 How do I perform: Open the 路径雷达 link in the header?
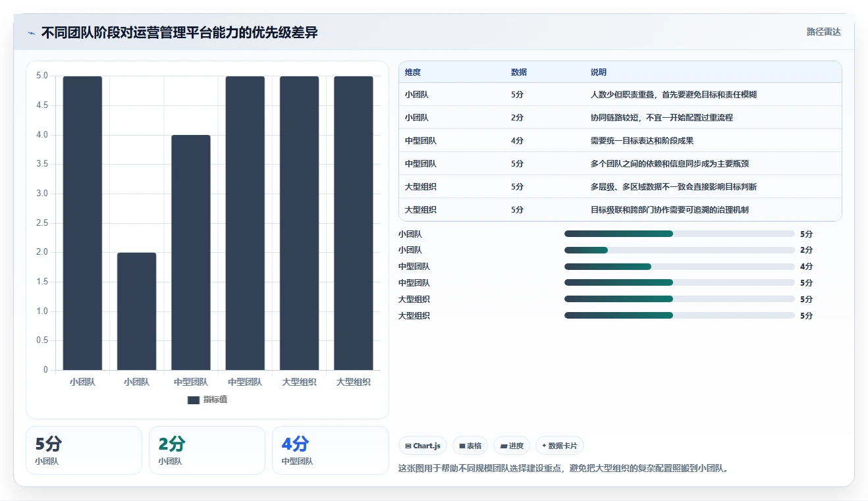coord(824,32)
